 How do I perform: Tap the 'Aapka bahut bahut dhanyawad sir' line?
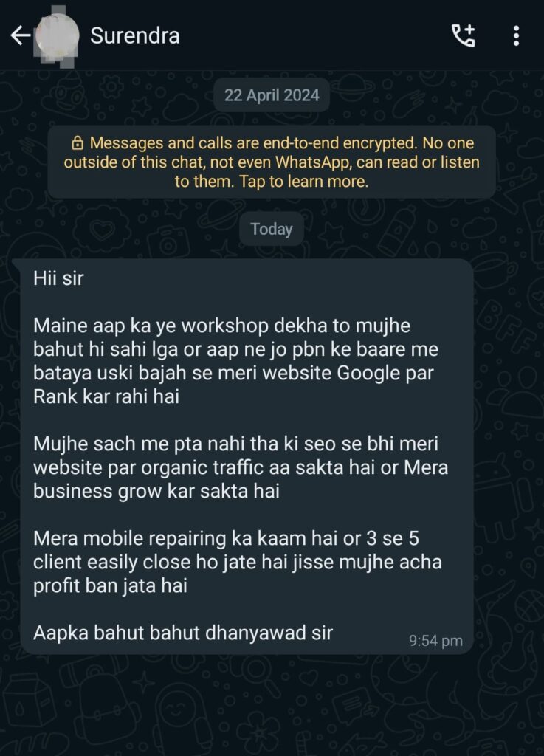183,633
